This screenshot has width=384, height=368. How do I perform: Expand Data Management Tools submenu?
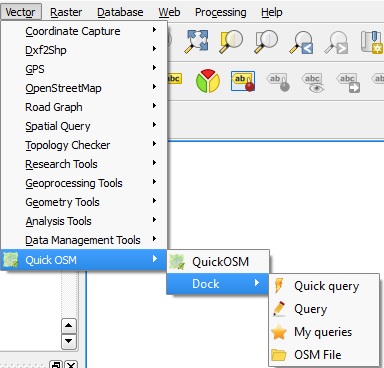(x=84, y=240)
